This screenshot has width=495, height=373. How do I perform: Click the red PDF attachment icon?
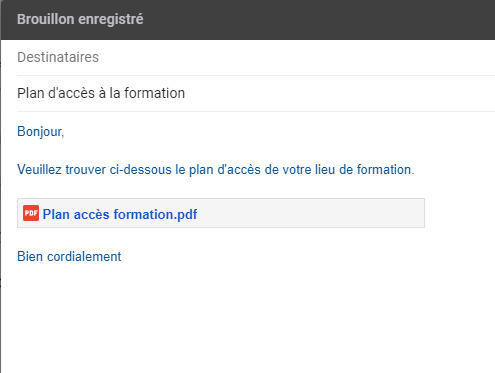click(x=31, y=213)
